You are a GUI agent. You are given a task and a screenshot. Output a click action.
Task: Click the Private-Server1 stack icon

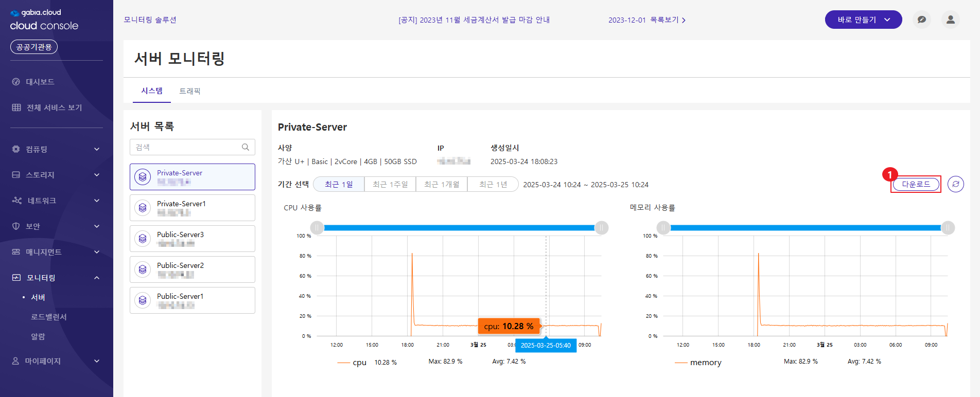point(143,208)
